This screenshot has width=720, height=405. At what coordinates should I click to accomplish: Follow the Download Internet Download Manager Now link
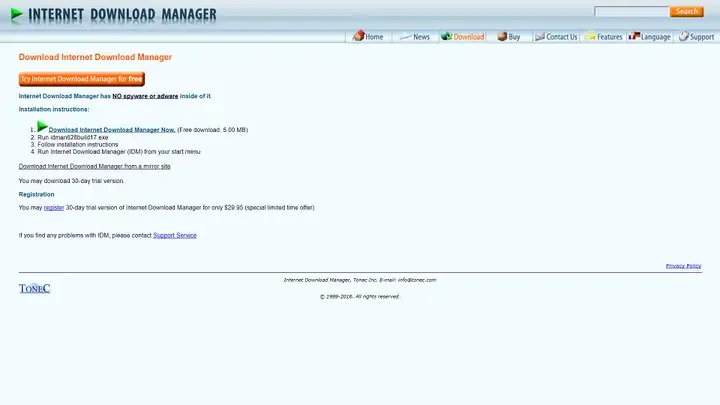click(x=112, y=130)
